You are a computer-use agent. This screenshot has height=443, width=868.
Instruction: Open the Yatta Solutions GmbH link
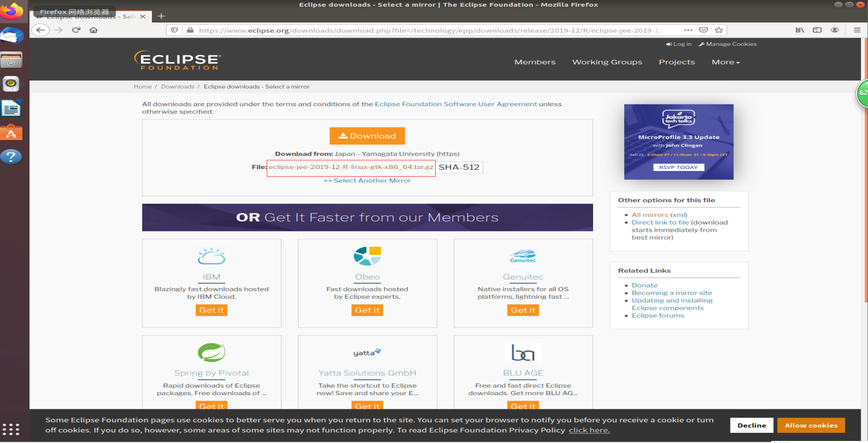367,373
